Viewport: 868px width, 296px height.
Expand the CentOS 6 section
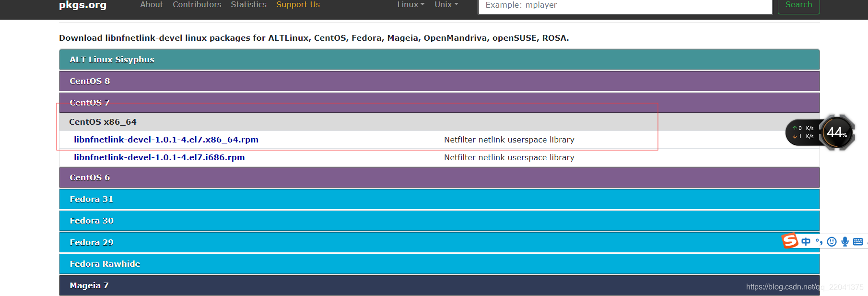439,178
